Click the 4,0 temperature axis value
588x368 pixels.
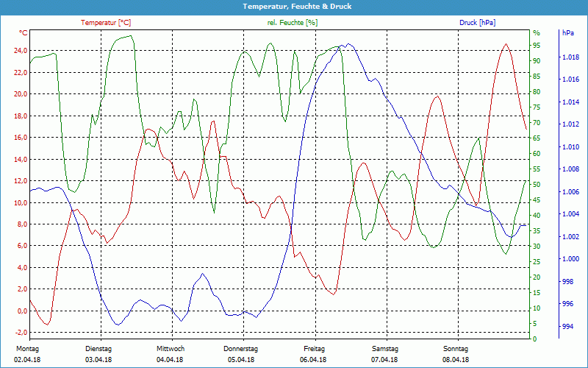pos(22,268)
